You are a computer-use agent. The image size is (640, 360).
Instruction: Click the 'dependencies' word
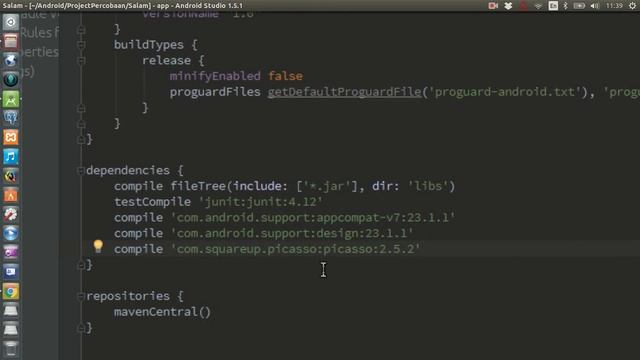click(x=128, y=171)
